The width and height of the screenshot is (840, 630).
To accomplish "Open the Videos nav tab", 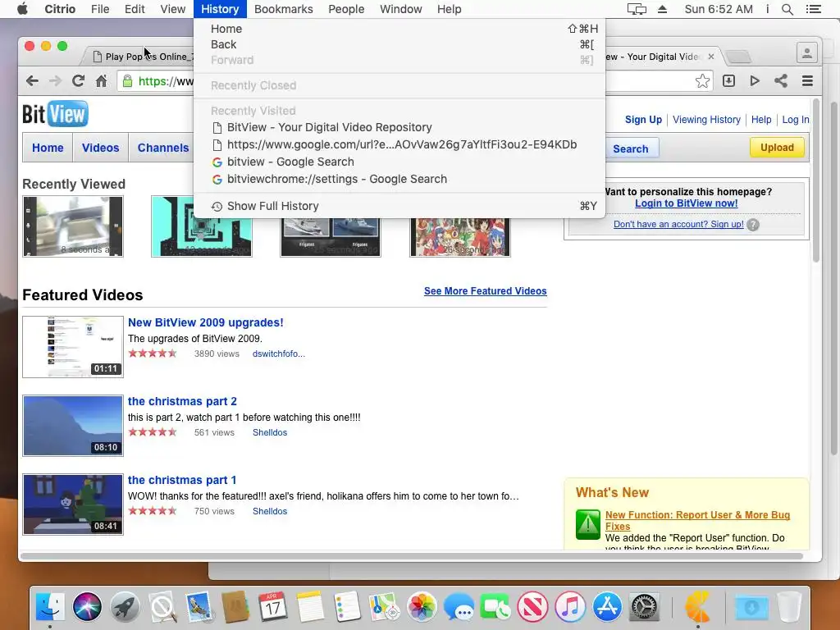I will 100,148.
